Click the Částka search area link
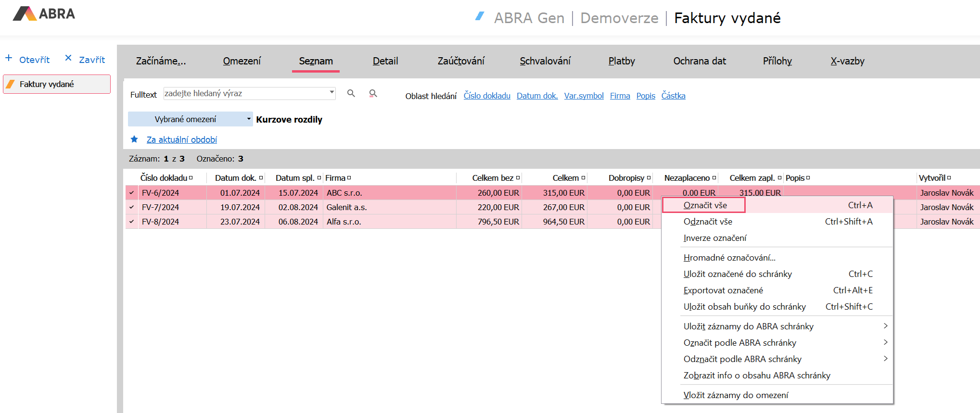The height and width of the screenshot is (413, 980). tap(673, 96)
